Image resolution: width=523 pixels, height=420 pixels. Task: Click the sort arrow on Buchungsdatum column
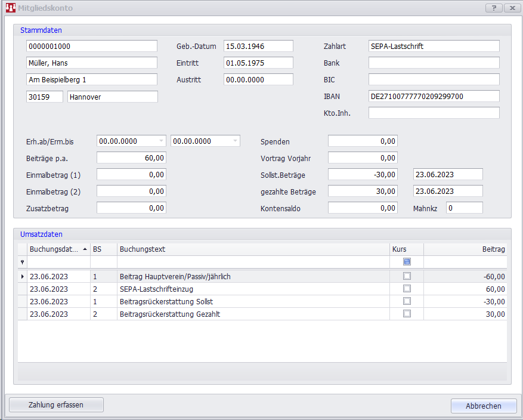85,249
